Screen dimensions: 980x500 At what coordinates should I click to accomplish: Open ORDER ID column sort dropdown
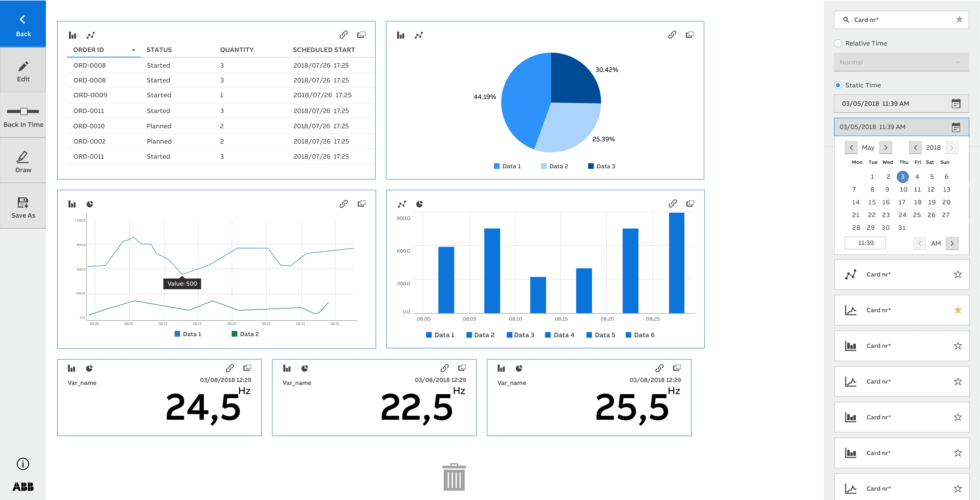click(133, 50)
